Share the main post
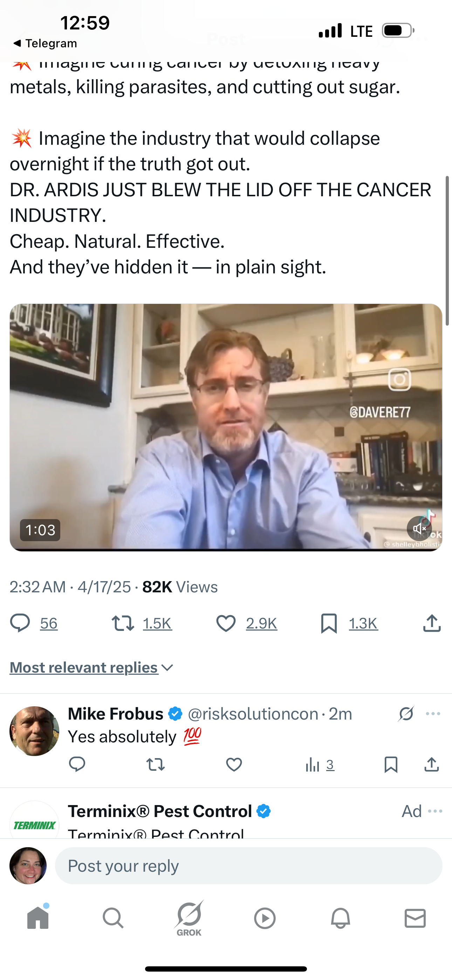 432,623
